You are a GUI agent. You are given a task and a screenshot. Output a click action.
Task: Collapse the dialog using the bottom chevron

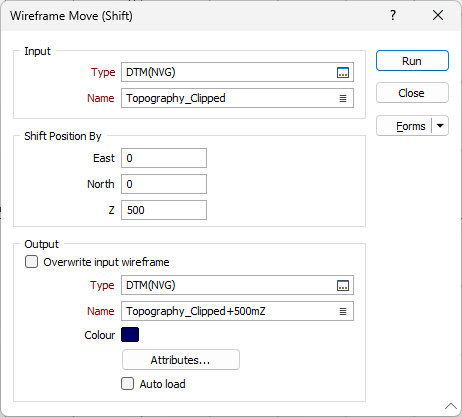[x=451, y=406]
